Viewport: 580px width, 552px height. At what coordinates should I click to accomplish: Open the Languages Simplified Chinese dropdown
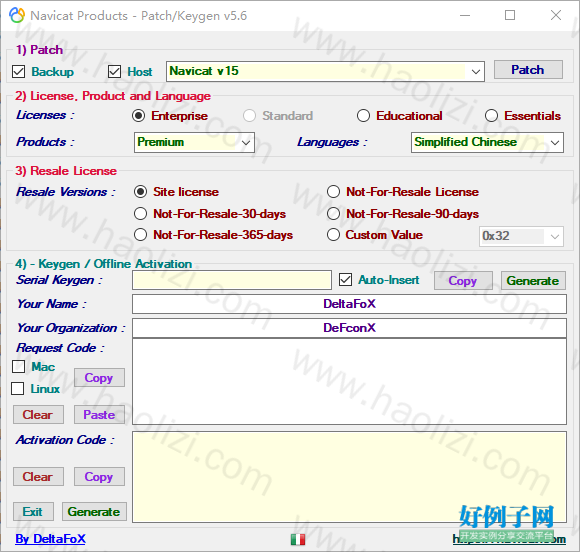487,142
